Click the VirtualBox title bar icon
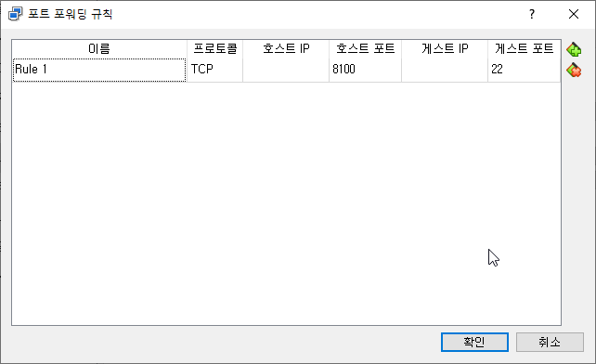Image resolution: width=596 pixels, height=364 pixels. (15, 14)
